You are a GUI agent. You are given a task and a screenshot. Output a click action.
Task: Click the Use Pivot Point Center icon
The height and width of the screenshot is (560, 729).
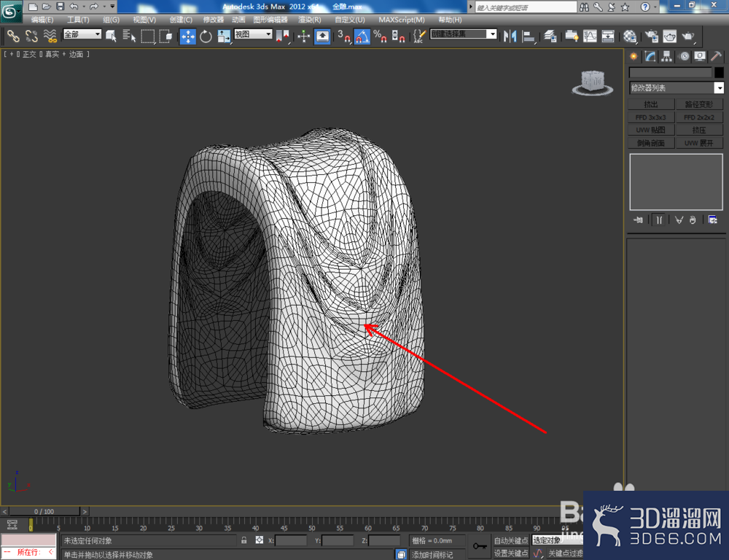pos(282,36)
